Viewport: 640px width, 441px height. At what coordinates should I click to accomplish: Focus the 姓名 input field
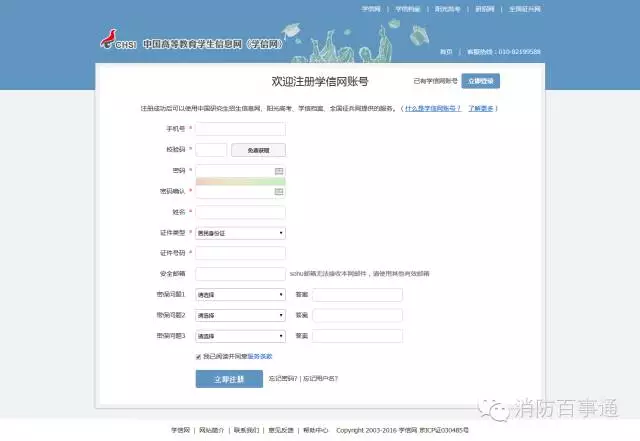click(x=240, y=212)
